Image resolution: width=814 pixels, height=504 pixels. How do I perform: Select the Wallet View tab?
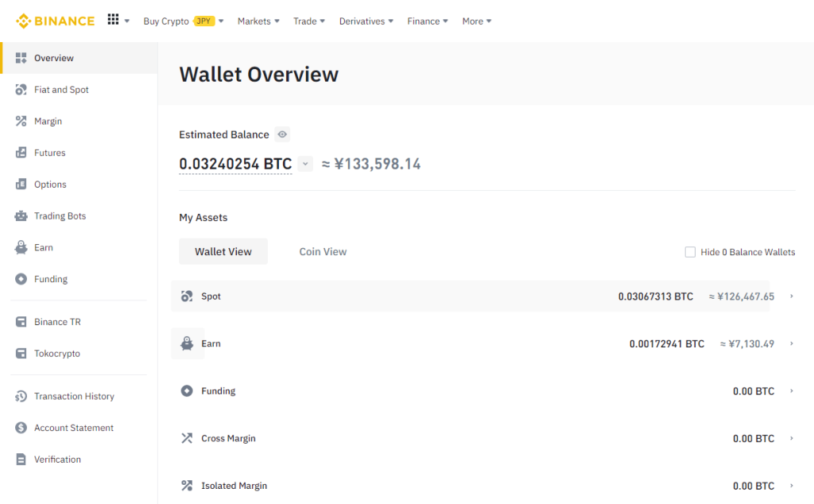click(223, 252)
